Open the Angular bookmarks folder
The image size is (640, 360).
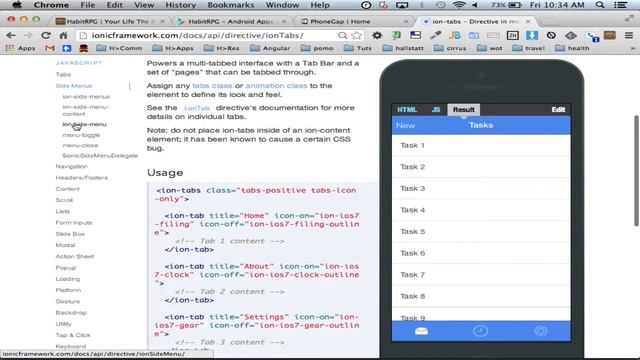point(270,48)
